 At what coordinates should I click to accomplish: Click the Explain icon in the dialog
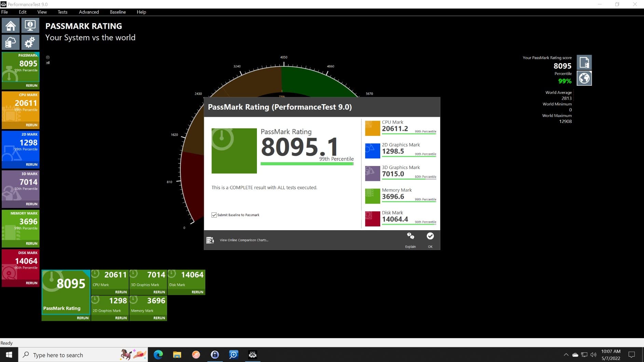click(x=410, y=240)
